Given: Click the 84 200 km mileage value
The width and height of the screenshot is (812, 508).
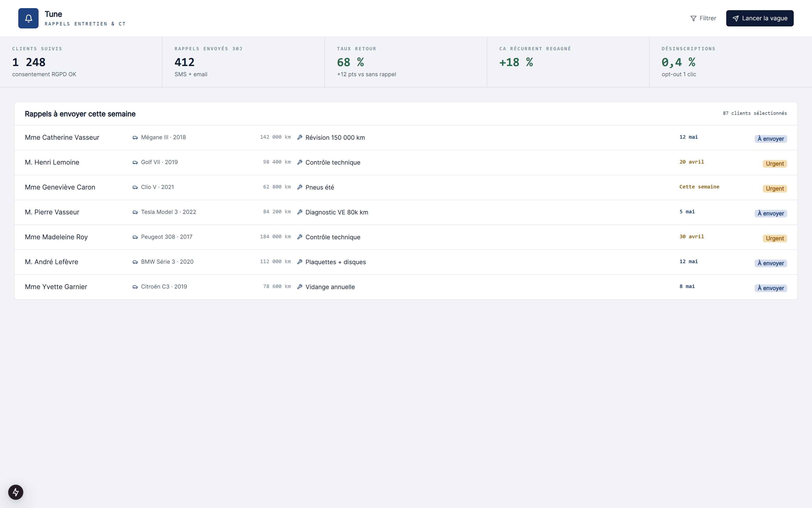Looking at the screenshot, I should 277,212.
